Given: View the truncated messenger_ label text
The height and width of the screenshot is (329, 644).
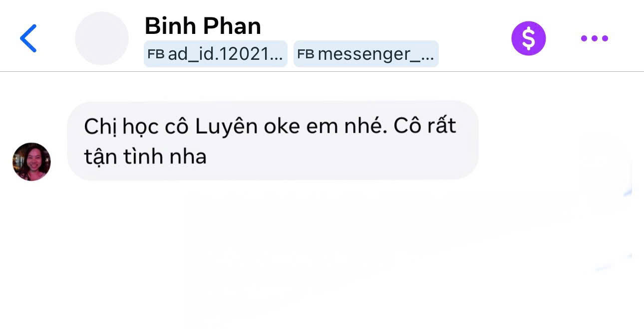Looking at the screenshot, I should 376,54.
